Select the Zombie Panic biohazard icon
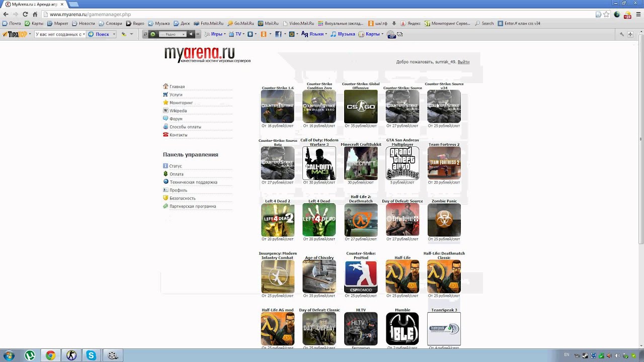This screenshot has width=644, height=362. pyautogui.click(x=444, y=220)
